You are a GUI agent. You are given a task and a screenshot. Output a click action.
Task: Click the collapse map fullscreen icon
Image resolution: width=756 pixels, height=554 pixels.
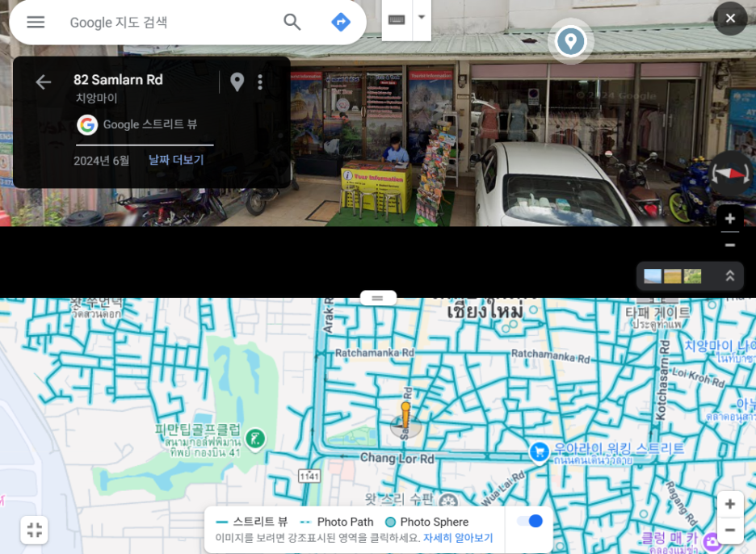[x=35, y=530]
